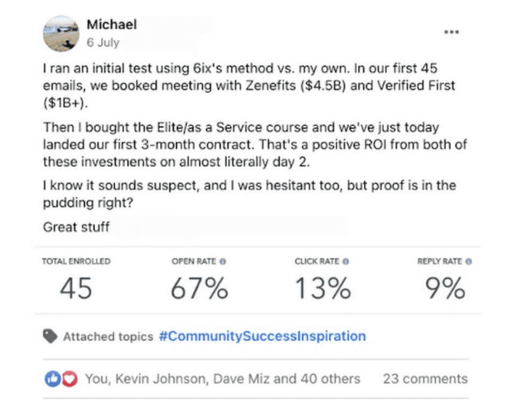Click the red Love reaction icon
525x420 pixels.
pos(70,379)
